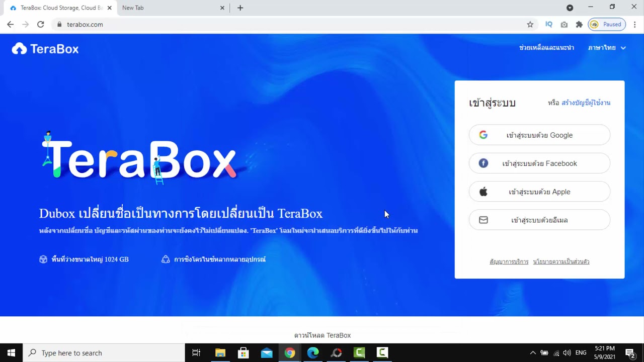The width and height of the screenshot is (644, 362).
Task: Open the Chrome three-dot menu
Action: [634, 24]
